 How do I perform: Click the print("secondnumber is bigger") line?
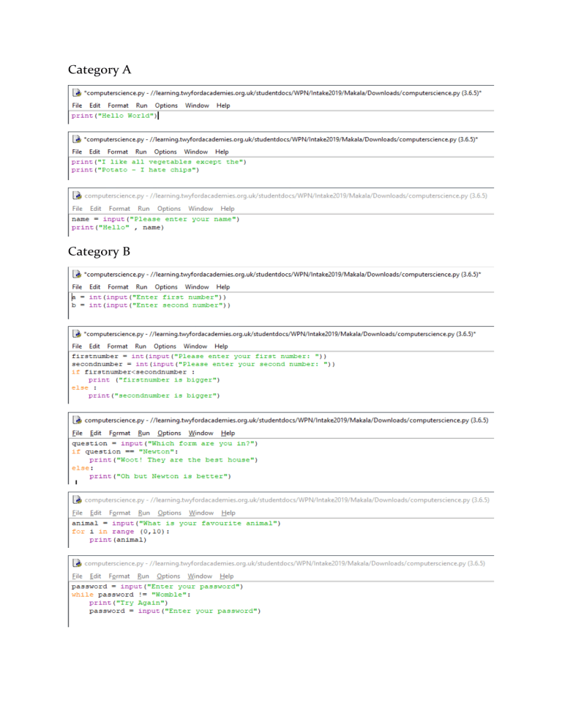154,395
